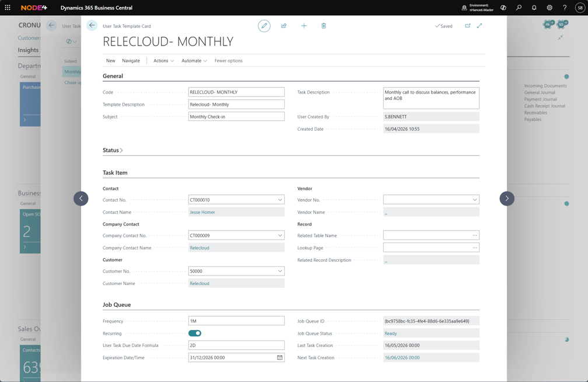Image resolution: width=588 pixels, height=382 pixels.
Task: Open the app launcher waffle icon
Action: click(8, 8)
